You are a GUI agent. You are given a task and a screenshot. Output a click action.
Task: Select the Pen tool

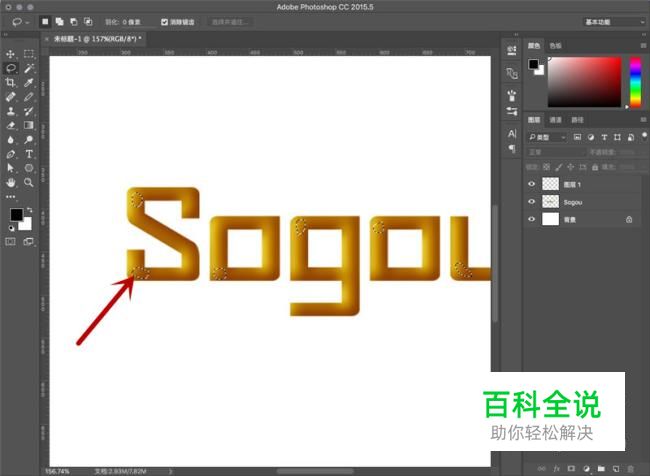10,154
